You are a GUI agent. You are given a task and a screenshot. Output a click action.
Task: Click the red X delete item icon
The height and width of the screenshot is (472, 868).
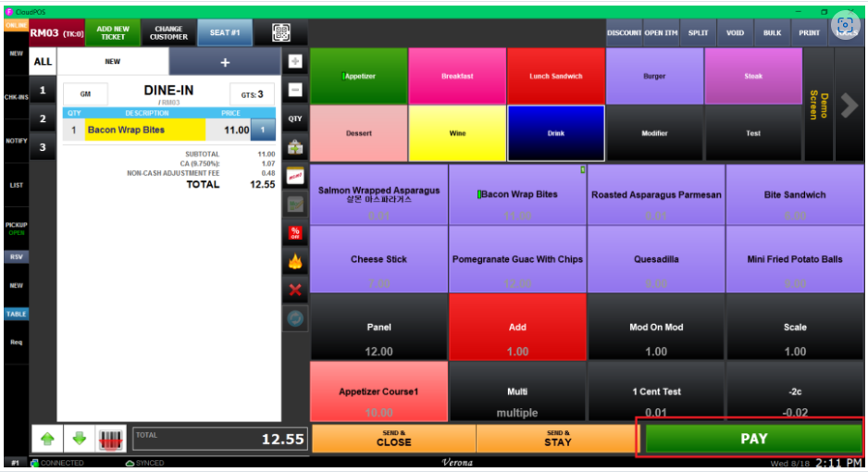(295, 290)
